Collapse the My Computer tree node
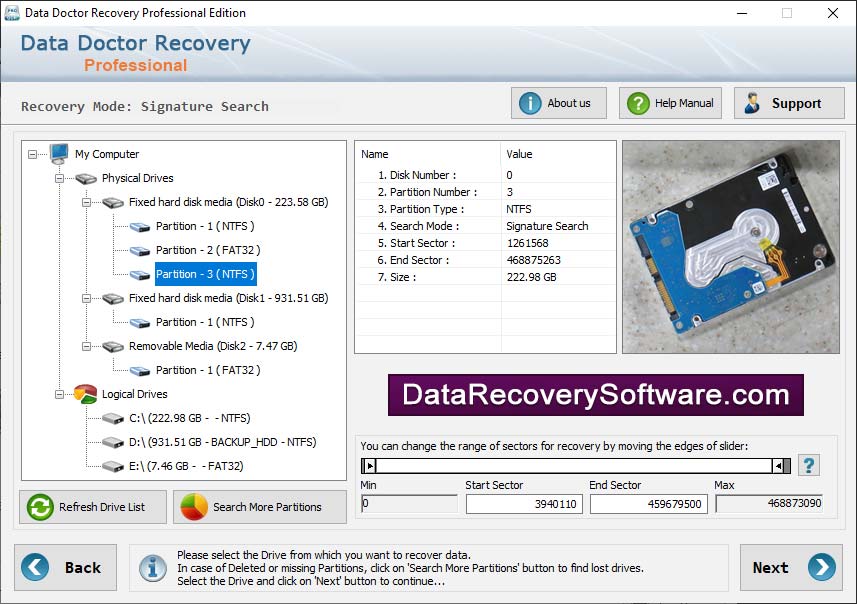 33,154
